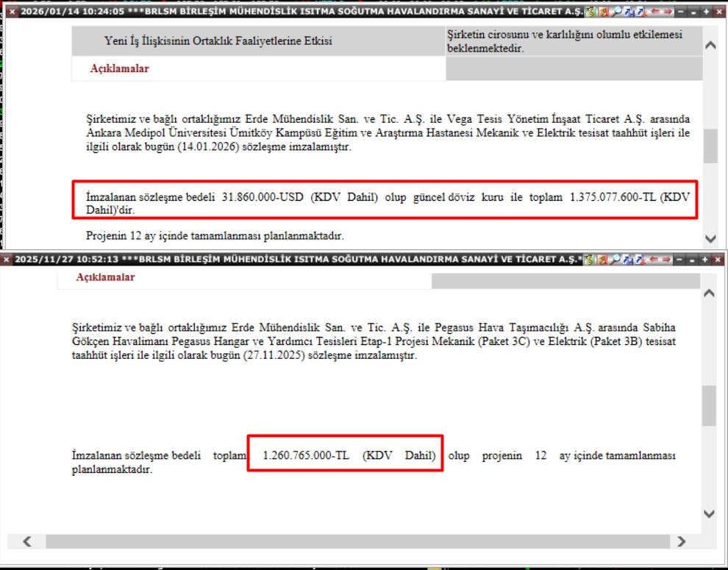Viewport: 728px width, 570px height.
Task: Click the green icon in the 2025/11/27 window title bar
Action: coord(590,259)
